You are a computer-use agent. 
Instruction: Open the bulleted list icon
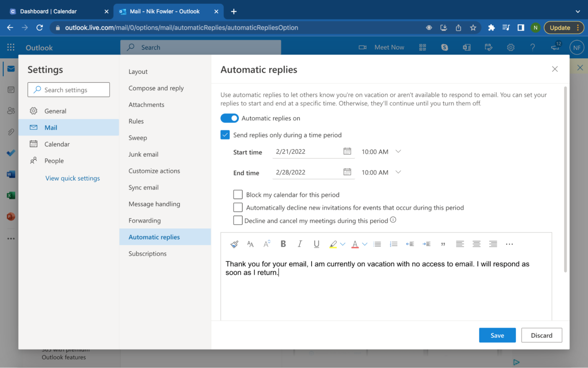pyautogui.click(x=377, y=244)
